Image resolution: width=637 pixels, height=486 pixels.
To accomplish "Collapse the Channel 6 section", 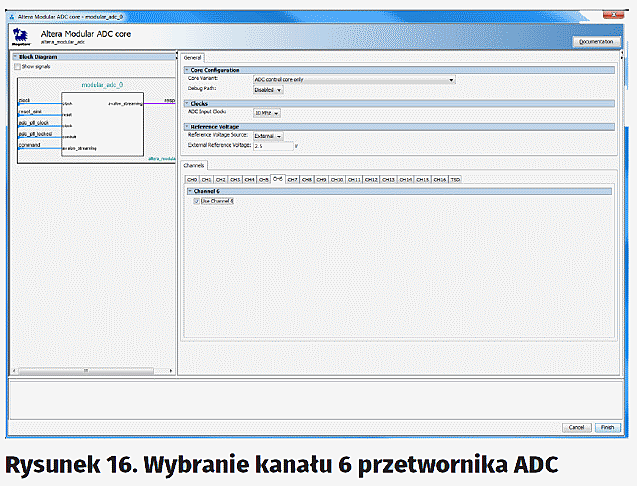I will coord(189,190).
